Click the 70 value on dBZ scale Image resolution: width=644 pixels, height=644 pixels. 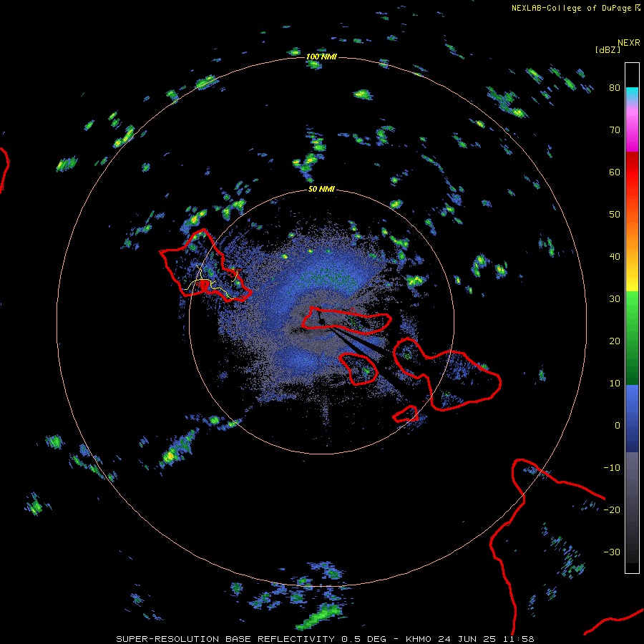click(x=615, y=130)
